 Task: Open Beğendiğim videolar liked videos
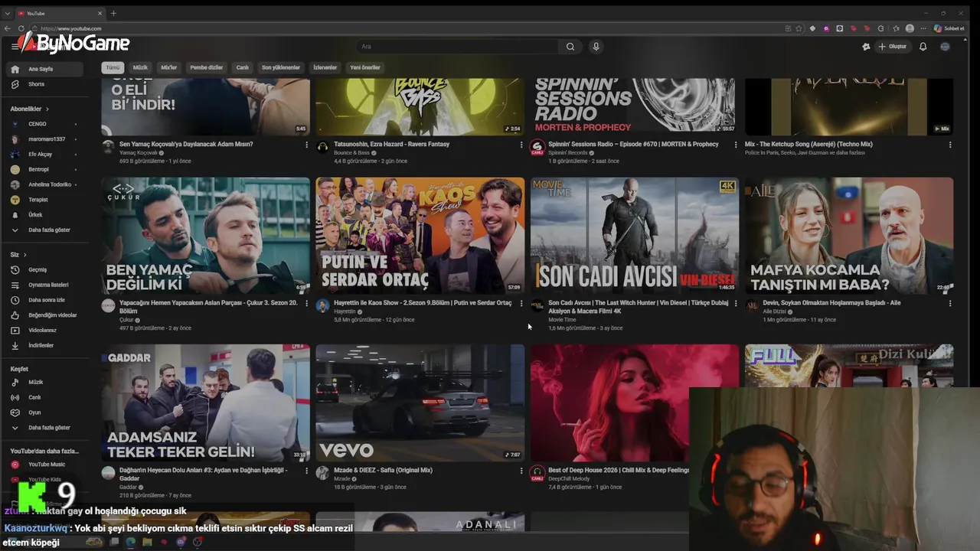[x=46, y=315]
